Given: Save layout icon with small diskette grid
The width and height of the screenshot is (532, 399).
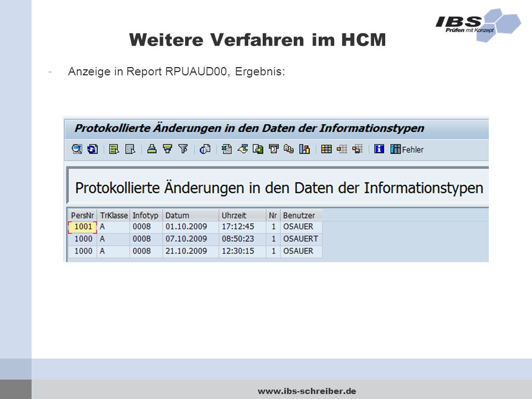Looking at the screenshot, I should (x=357, y=149).
